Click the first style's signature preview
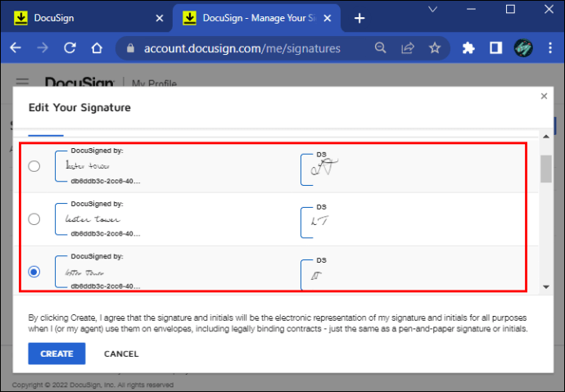The width and height of the screenshot is (565, 392). click(x=97, y=166)
